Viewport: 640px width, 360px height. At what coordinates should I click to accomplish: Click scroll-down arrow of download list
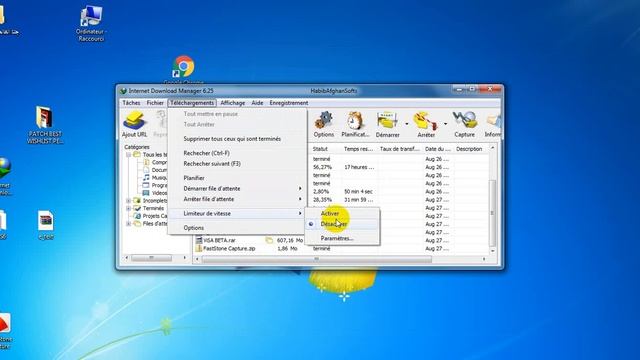pyautogui.click(x=492, y=251)
